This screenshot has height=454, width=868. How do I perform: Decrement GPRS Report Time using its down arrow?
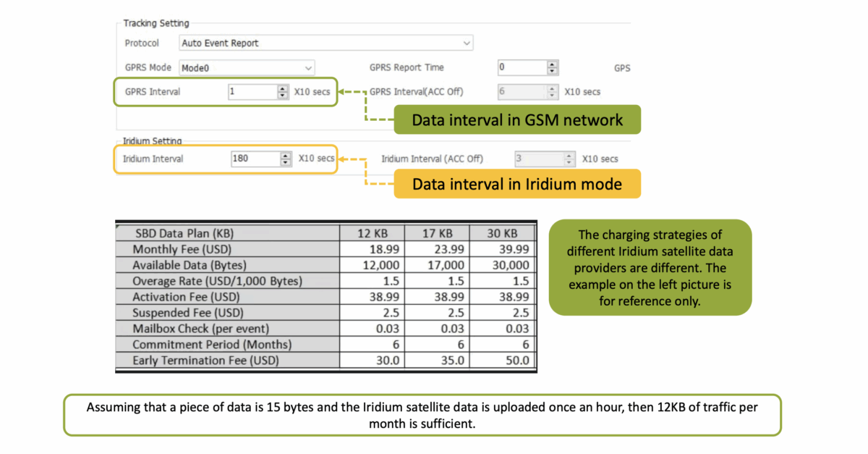[552, 70]
